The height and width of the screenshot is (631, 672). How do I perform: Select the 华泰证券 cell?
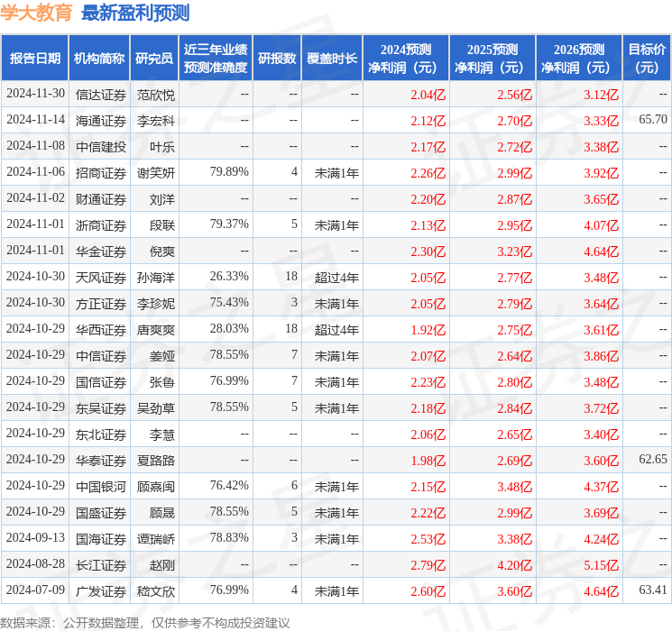[x=101, y=461]
